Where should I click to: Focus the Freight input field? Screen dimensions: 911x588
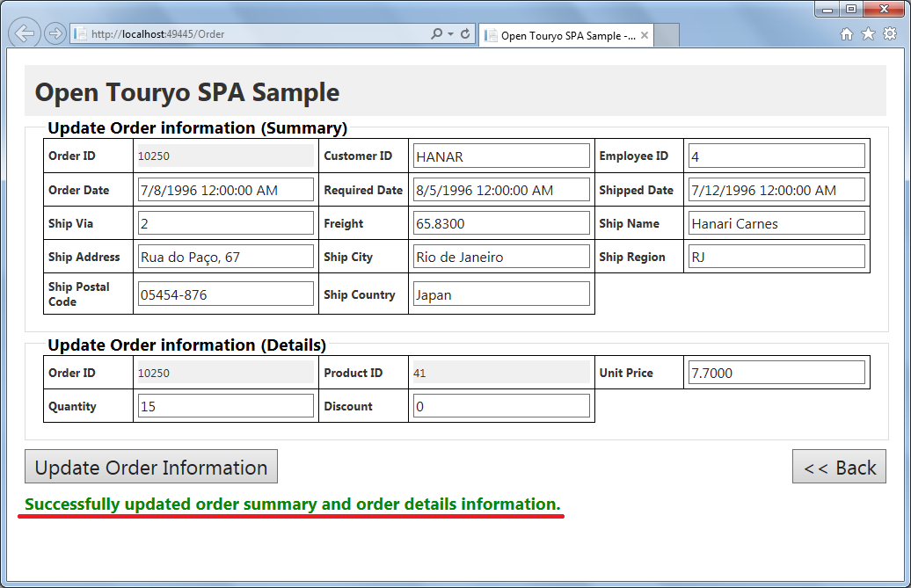click(501, 223)
